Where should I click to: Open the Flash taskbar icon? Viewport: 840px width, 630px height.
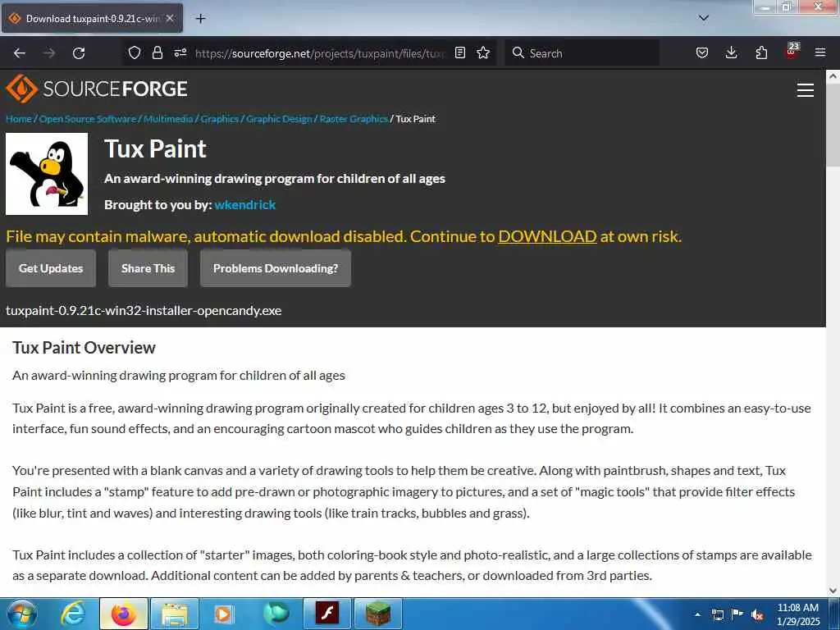(326, 614)
